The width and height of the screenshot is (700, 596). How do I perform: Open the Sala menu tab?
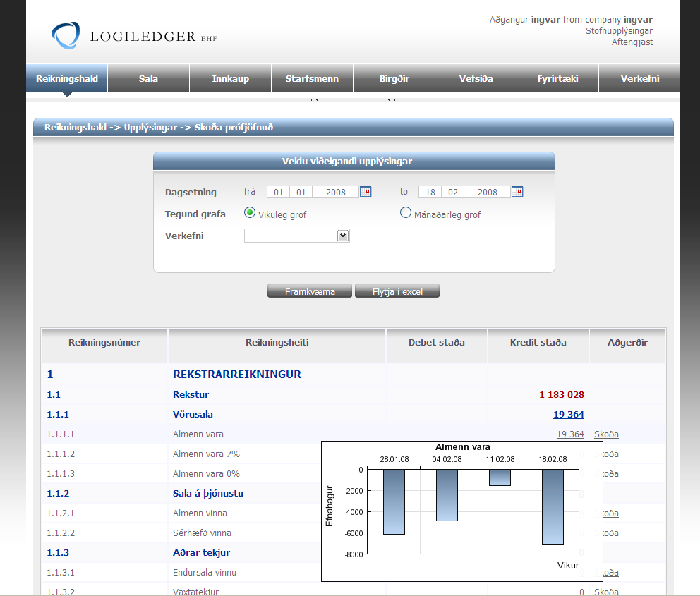[x=148, y=78]
